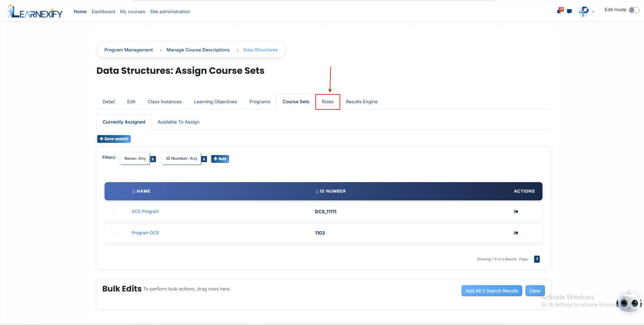Grab the drag handle for DCS Program row
This screenshot has width=644, height=325.
114,212
